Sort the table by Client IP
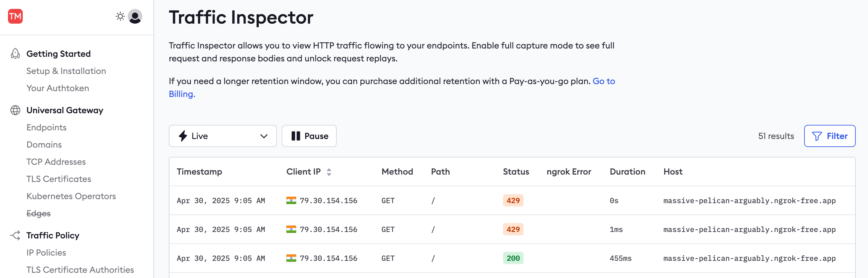The image size is (868, 278). [x=329, y=172]
